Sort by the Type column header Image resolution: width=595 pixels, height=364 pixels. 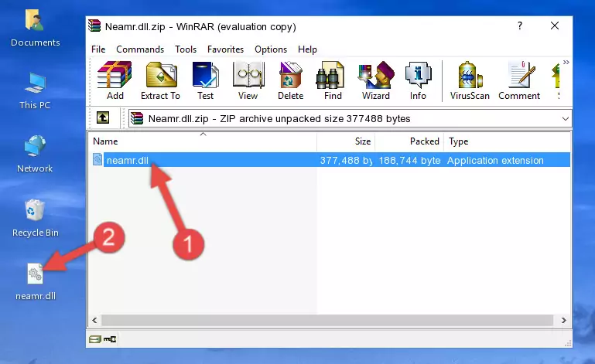click(x=507, y=141)
